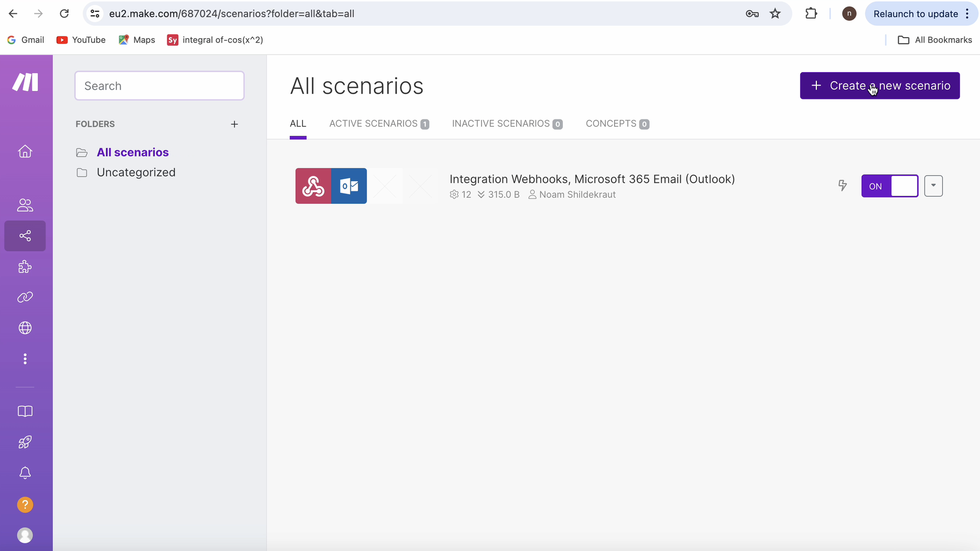
Task: Focus the Search scenarios field
Action: pyautogui.click(x=159, y=86)
